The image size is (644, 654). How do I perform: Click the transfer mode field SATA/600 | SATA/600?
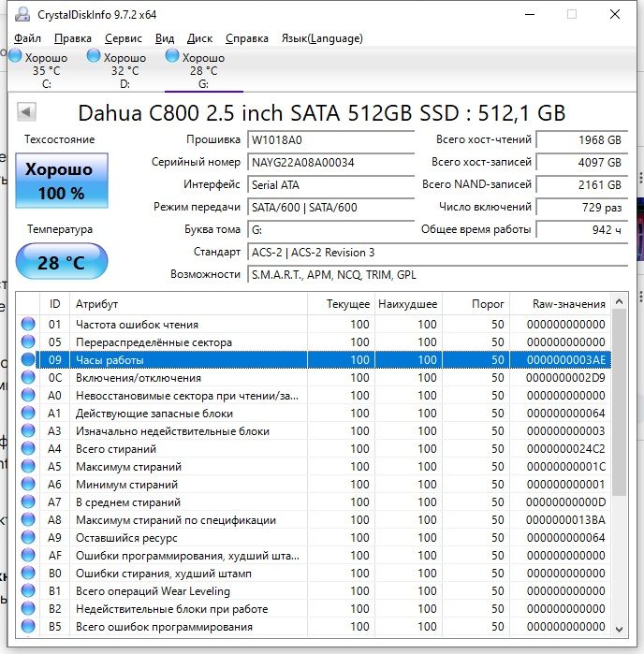[330, 208]
